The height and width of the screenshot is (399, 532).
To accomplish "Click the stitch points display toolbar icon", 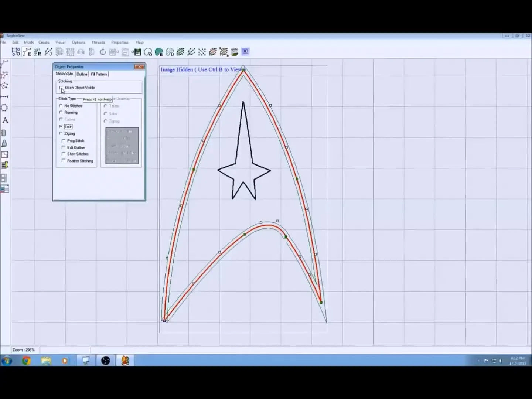I will coord(202,52).
